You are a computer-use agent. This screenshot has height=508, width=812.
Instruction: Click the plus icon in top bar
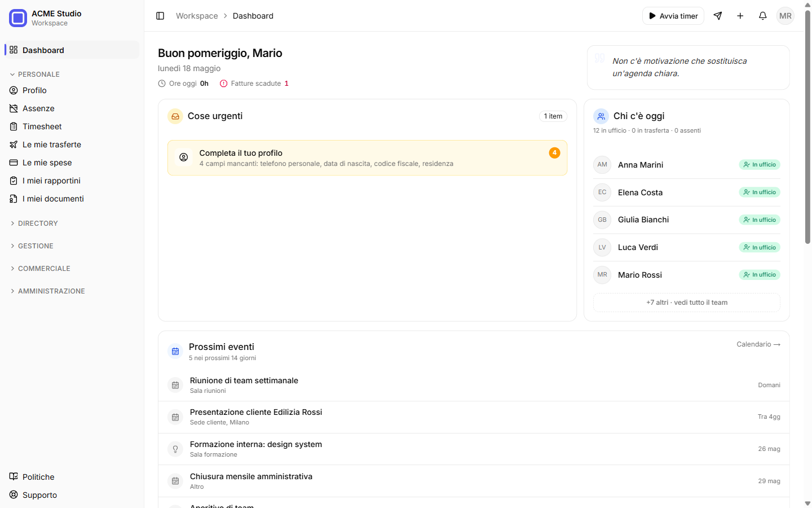[x=740, y=16]
